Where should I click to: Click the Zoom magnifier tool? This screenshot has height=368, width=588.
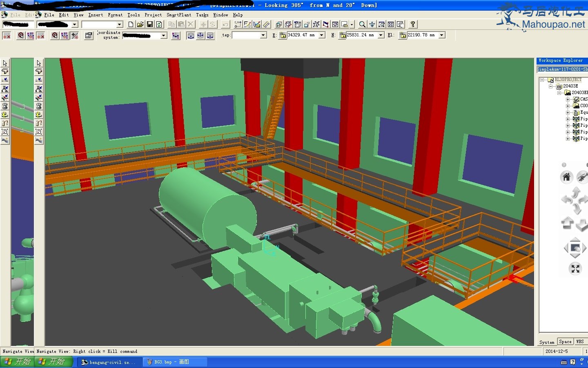tap(362, 25)
